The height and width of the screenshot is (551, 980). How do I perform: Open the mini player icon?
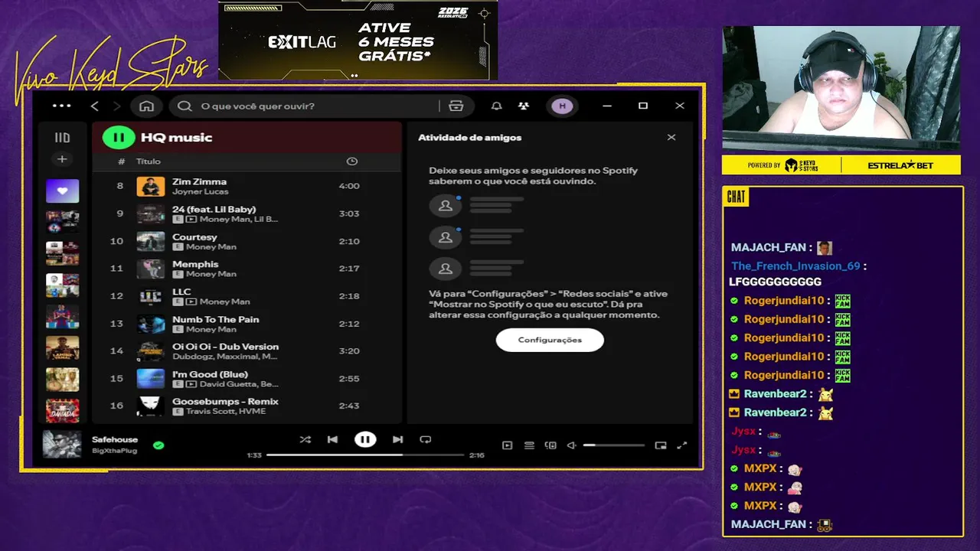click(661, 445)
